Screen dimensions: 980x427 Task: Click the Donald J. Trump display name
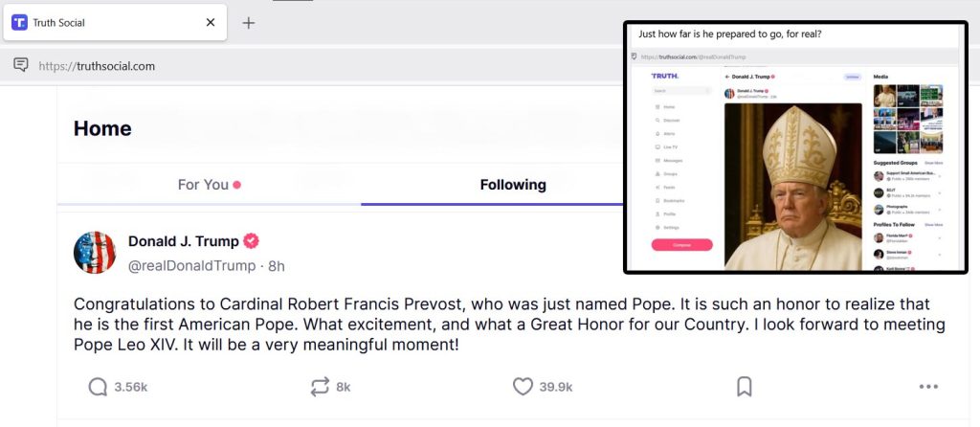[x=182, y=240]
